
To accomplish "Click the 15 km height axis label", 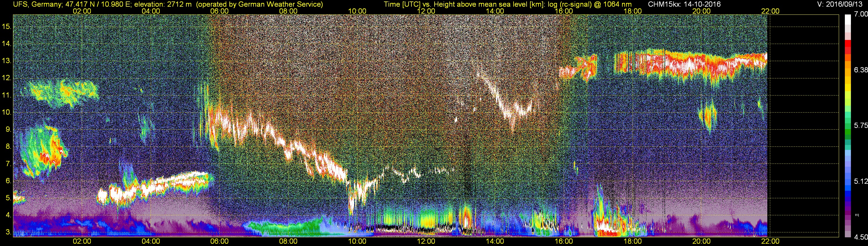I will coord(6,27).
